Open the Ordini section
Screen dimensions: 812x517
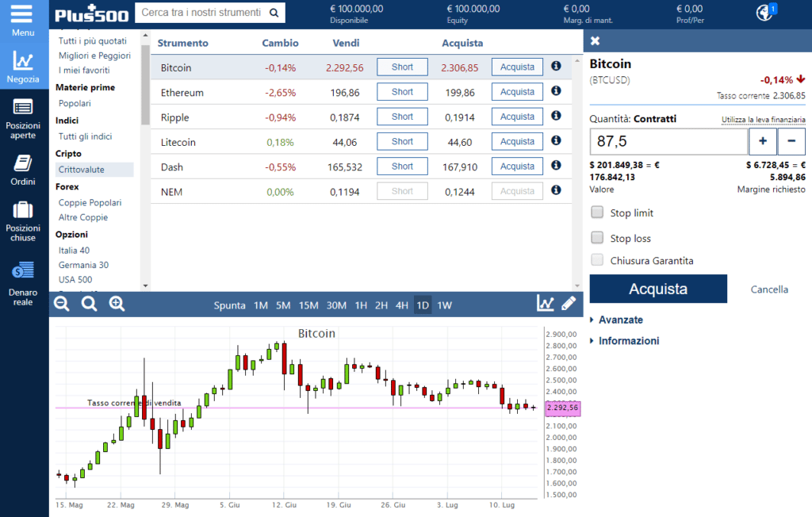[23, 170]
